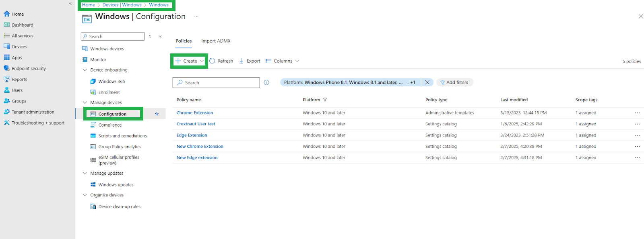644x239 pixels.
Task: Collapse the Manage updates group
Action: click(x=85, y=173)
